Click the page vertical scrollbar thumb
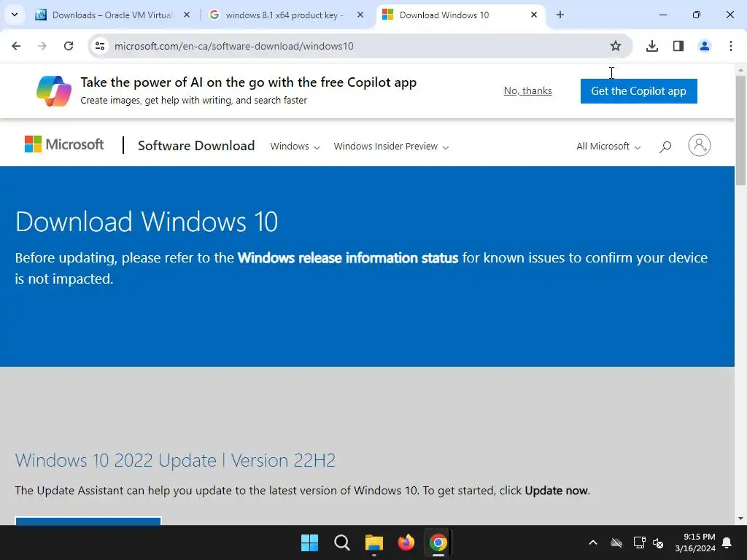The width and height of the screenshot is (747, 560). pyautogui.click(x=740, y=130)
